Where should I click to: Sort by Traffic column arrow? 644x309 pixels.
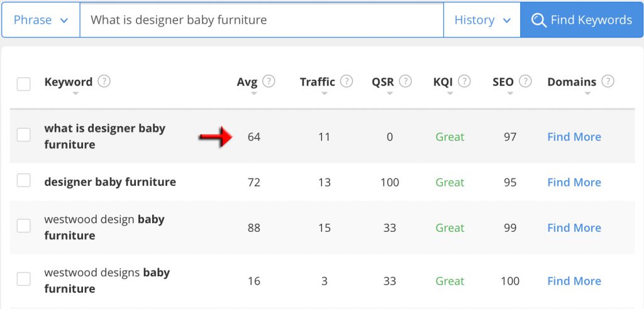[x=325, y=94]
